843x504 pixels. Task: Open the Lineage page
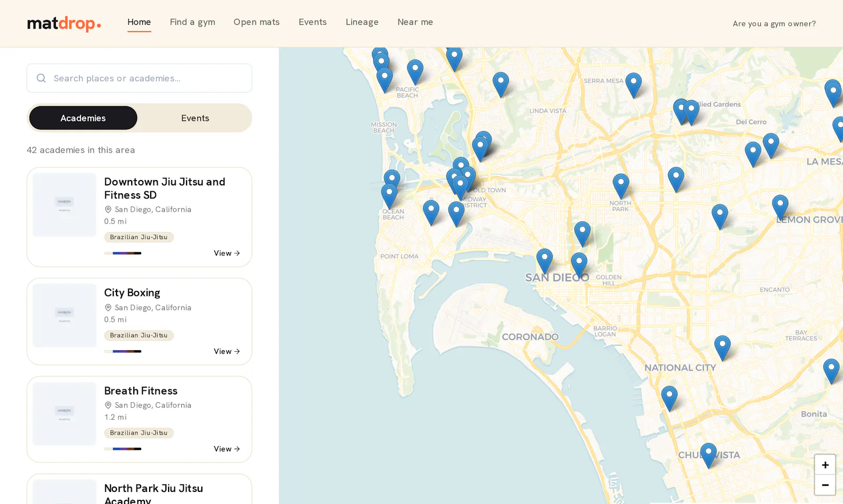362,22
